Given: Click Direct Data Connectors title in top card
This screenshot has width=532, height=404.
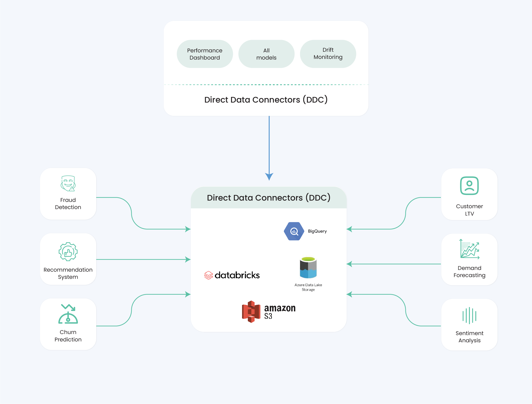Looking at the screenshot, I should pos(266,100).
